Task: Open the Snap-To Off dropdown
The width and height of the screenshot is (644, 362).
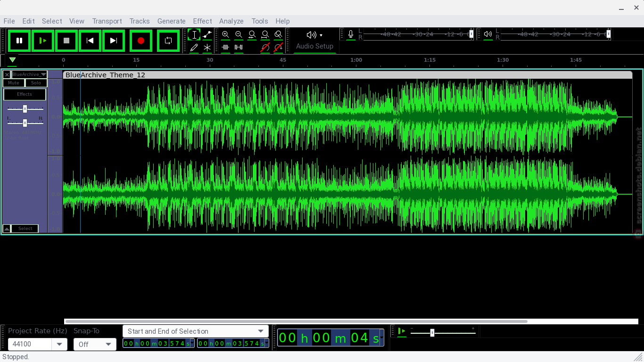Action: tap(95, 345)
